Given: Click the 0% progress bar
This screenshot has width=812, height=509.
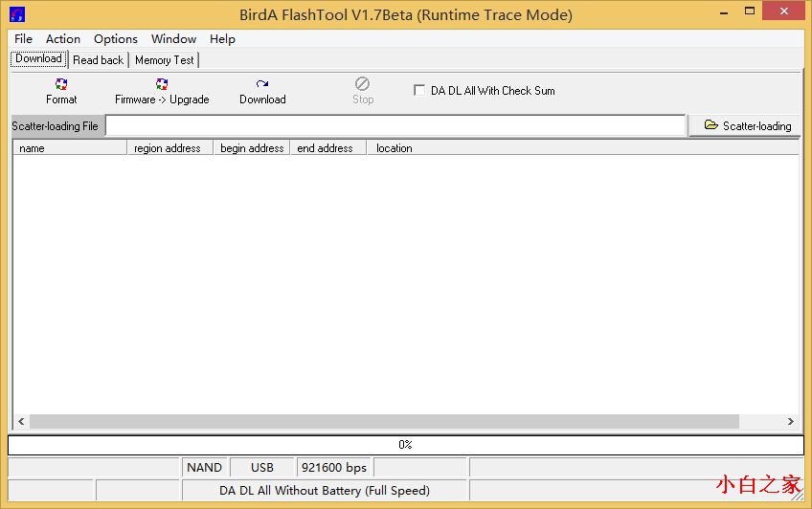Looking at the screenshot, I should click(x=405, y=445).
